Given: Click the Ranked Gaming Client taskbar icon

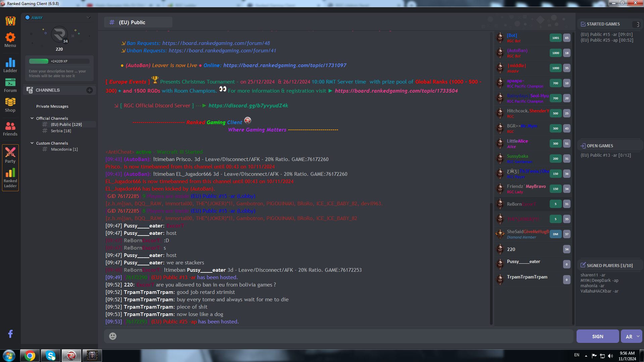Looking at the screenshot, I should pyautogui.click(x=71, y=356).
